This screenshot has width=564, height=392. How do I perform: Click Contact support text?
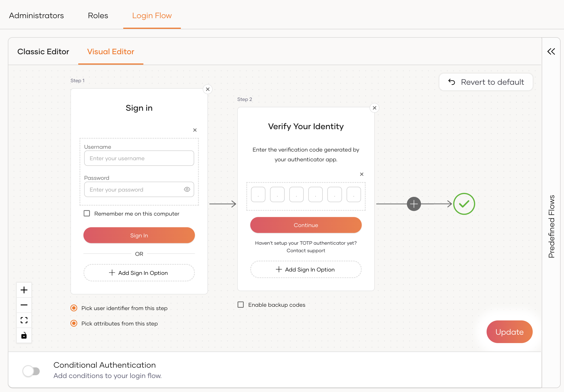tap(306, 251)
